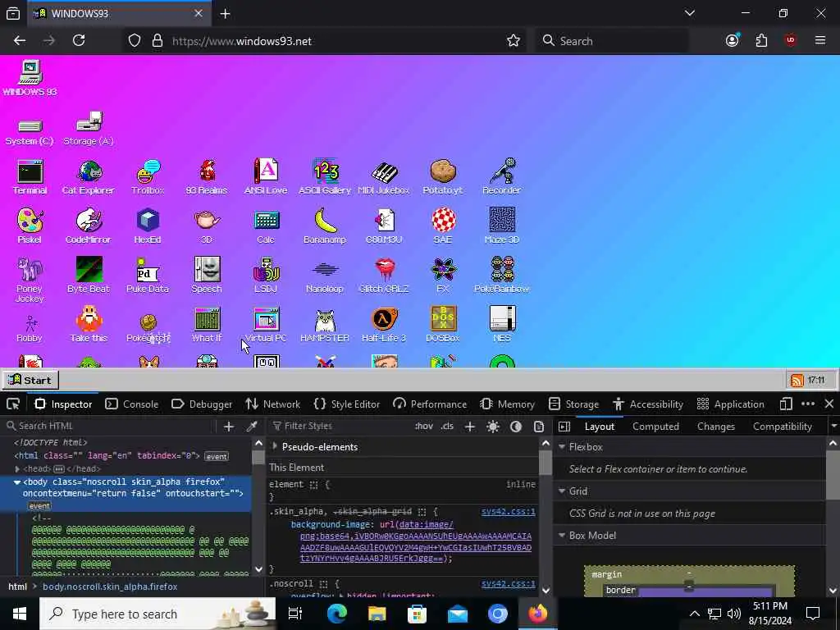This screenshot has width=840, height=630.
Task: Launch the Glitch GRLZ lips icon
Action: (x=384, y=275)
